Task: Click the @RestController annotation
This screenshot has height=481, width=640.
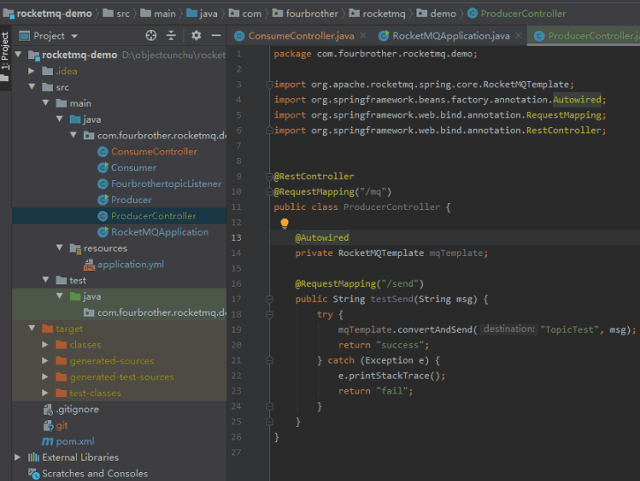Action: (314, 176)
